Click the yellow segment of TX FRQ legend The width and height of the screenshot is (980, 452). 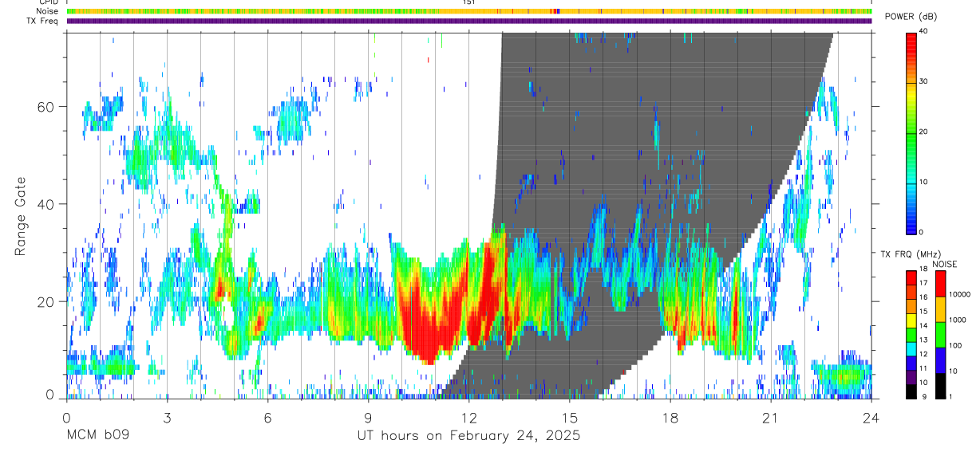tap(911, 320)
